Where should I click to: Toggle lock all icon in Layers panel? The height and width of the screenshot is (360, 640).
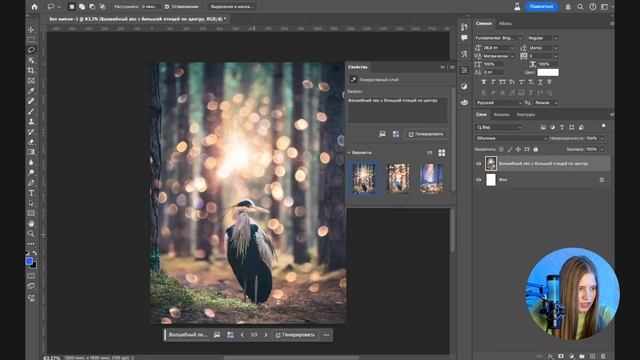(x=536, y=149)
